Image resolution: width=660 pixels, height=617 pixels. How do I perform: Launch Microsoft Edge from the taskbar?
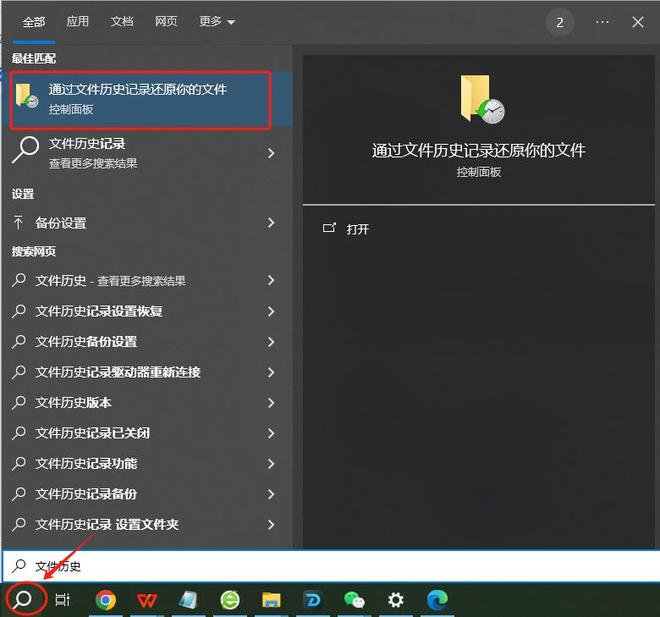[x=437, y=600]
